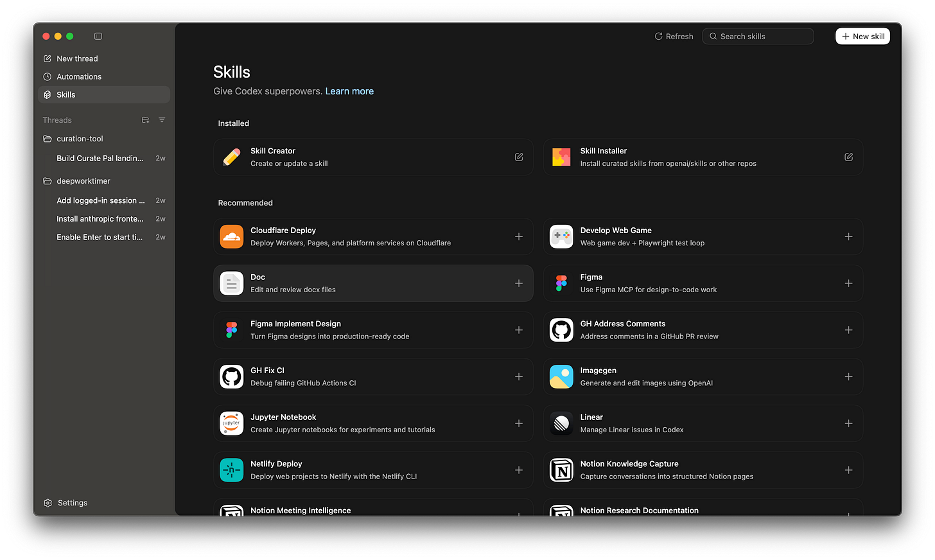Image resolution: width=935 pixels, height=560 pixels.
Task: Add the Doc skill
Action: click(519, 283)
